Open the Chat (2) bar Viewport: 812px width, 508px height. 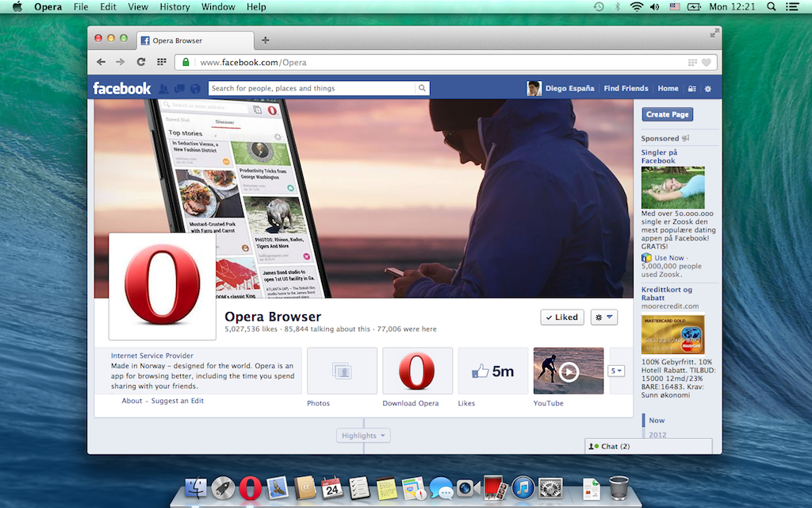tap(648, 446)
